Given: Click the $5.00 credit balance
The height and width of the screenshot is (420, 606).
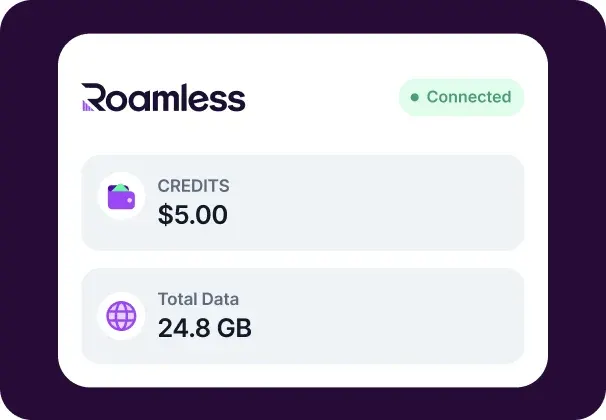Looking at the screenshot, I should coord(192,215).
